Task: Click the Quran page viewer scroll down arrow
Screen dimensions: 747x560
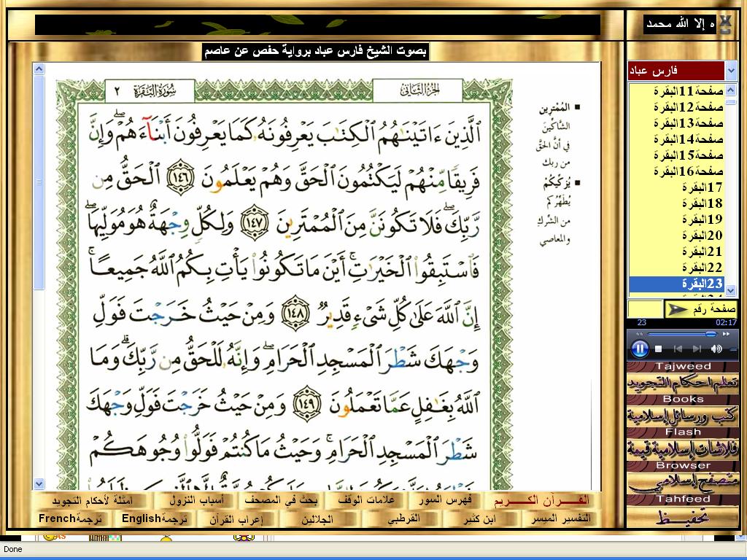Action: (x=39, y=483)
